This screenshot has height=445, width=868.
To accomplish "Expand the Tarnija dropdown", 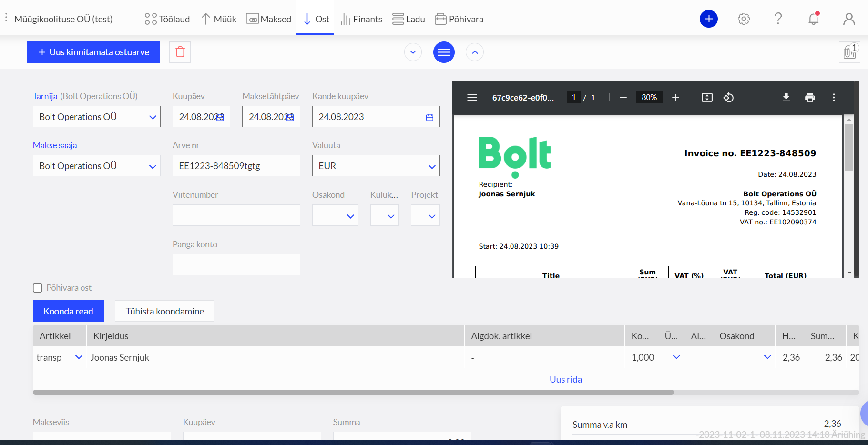I will point(153,117).
